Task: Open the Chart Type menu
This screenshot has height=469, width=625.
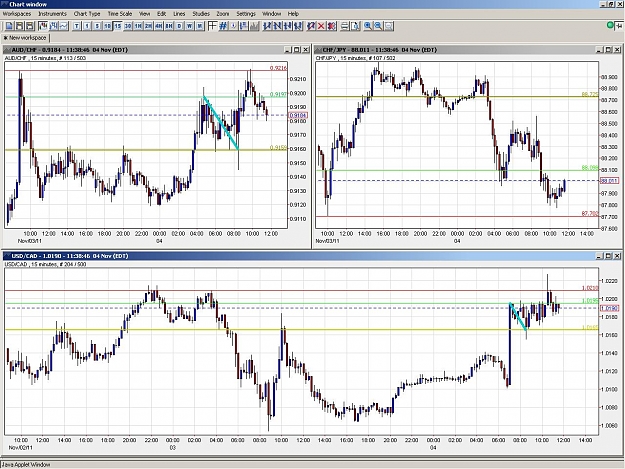Action: [87, 14]
